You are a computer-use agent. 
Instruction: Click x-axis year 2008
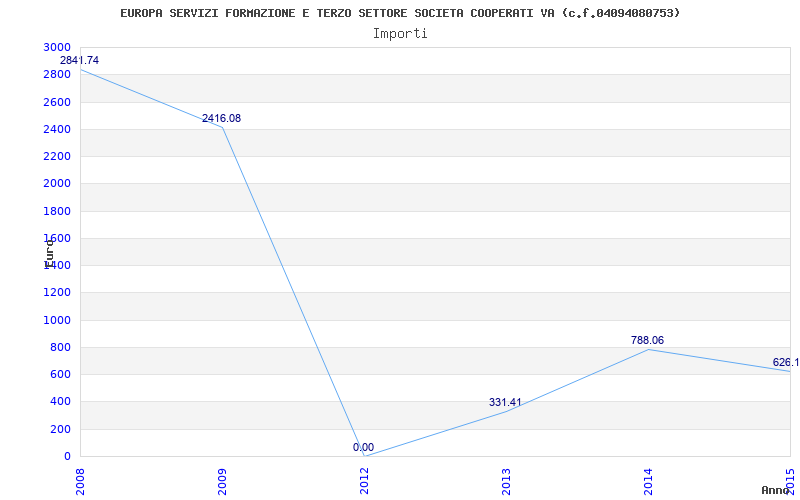tap(80, 483)
